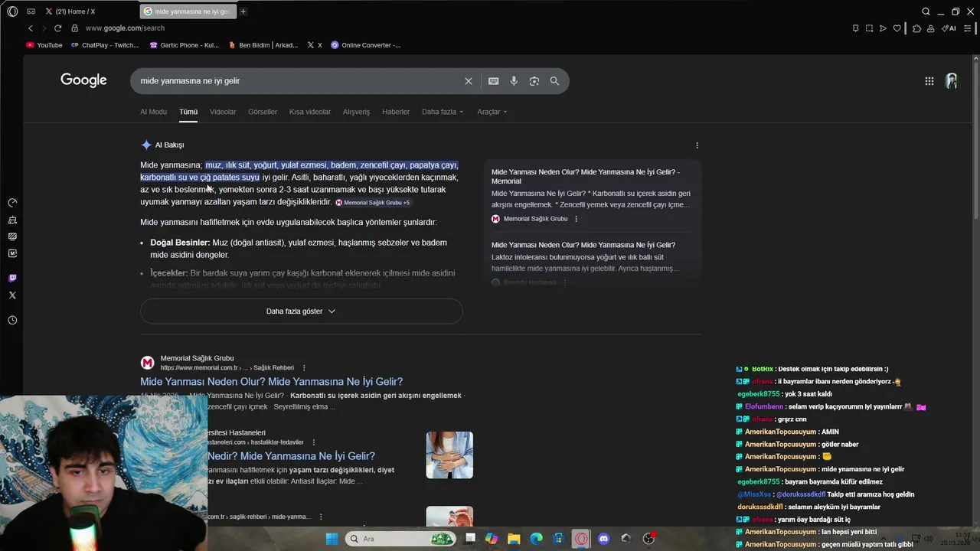The image size is (980, 551).
Task: Open the browser profile person icon
Action: (930, 28)
